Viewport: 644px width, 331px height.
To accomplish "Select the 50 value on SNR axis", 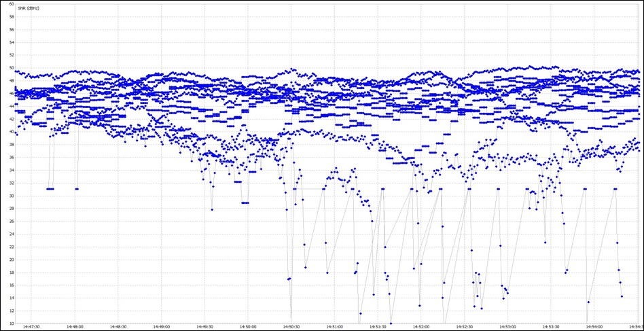I will [x=11, y=68].
